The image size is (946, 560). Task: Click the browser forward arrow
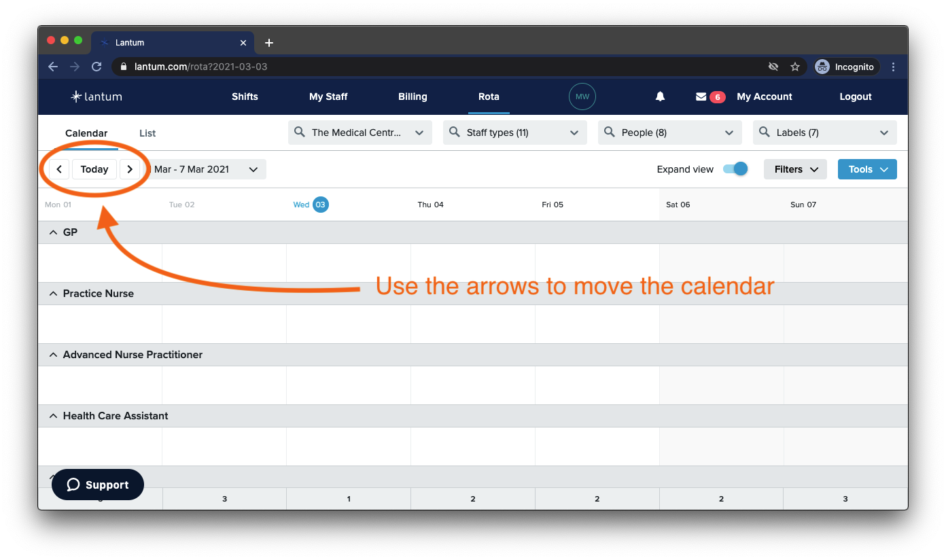(75, 67)
